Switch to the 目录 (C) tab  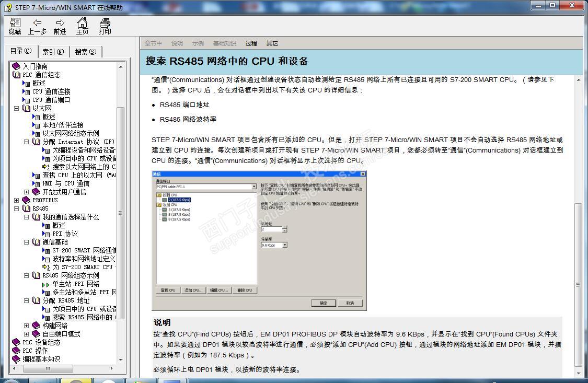[21, 51]
